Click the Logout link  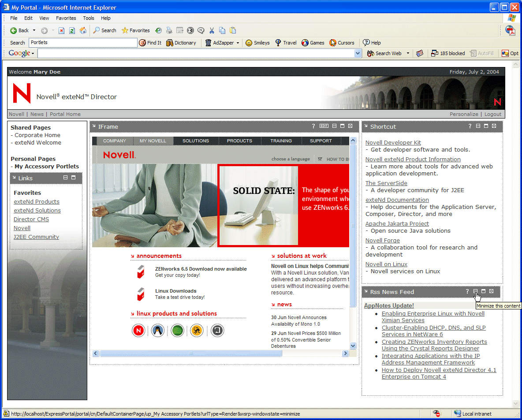tap(493, 114)
